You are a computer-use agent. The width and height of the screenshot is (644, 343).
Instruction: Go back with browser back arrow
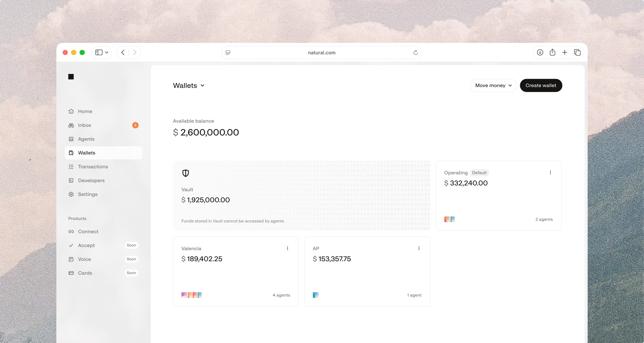(x=123, y=52)
